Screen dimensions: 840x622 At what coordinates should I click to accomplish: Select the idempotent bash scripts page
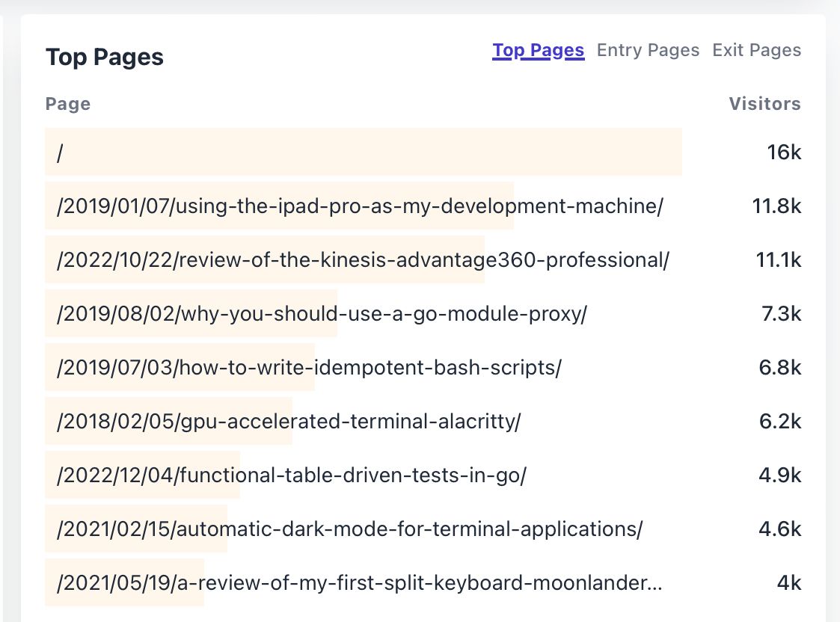coord(309,368)
